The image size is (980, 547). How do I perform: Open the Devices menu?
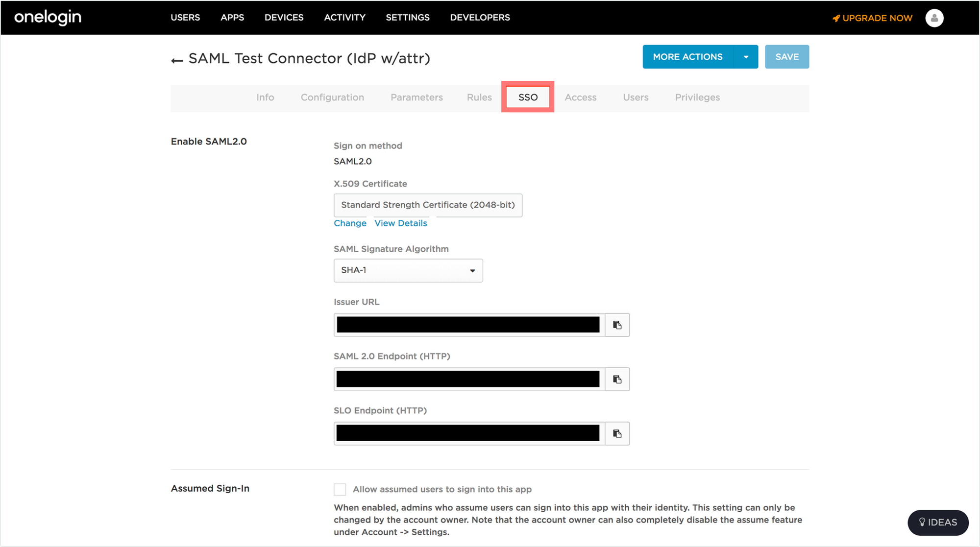coord(284,18)
